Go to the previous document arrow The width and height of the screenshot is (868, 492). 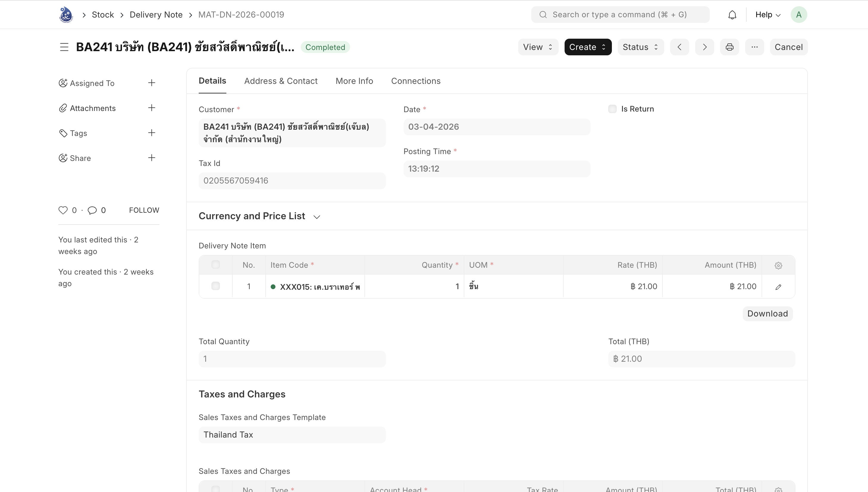click(679, 47)
